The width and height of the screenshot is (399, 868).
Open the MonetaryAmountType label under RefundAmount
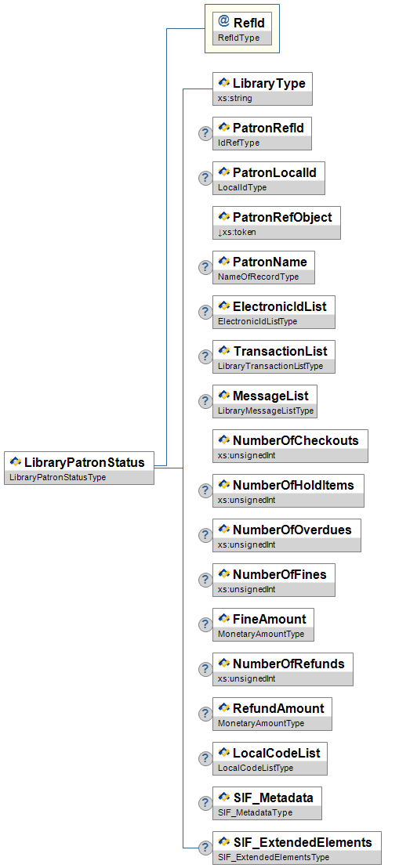pos(261,723)
